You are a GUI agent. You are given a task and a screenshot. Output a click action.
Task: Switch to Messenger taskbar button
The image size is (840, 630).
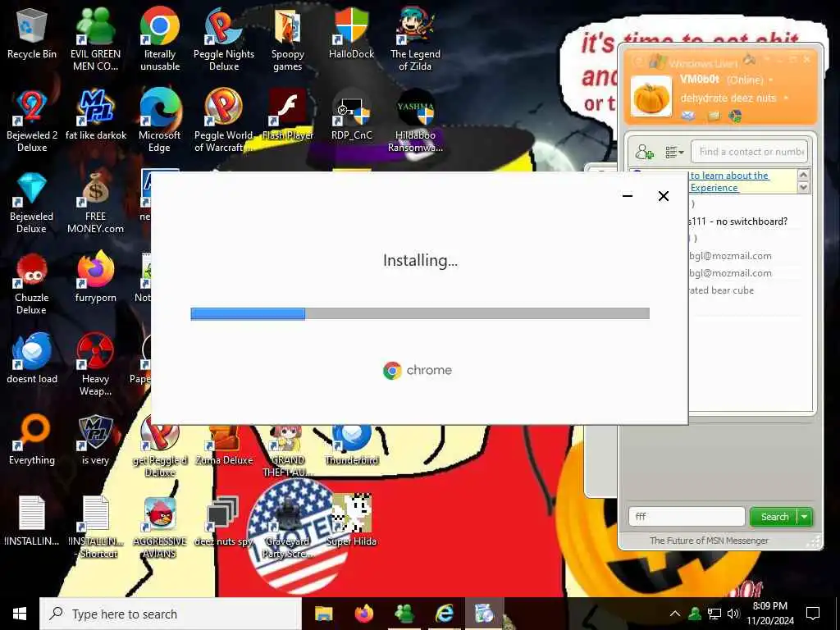404,614
